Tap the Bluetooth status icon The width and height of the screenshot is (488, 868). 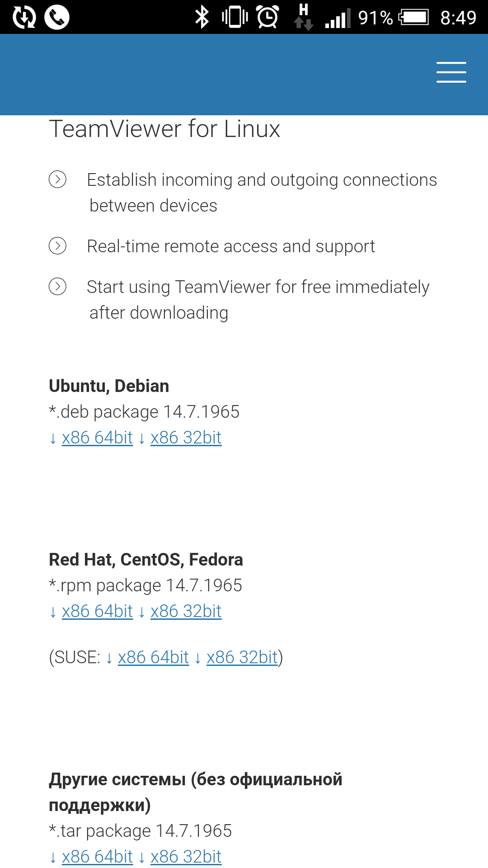click(x=202, y=18)
